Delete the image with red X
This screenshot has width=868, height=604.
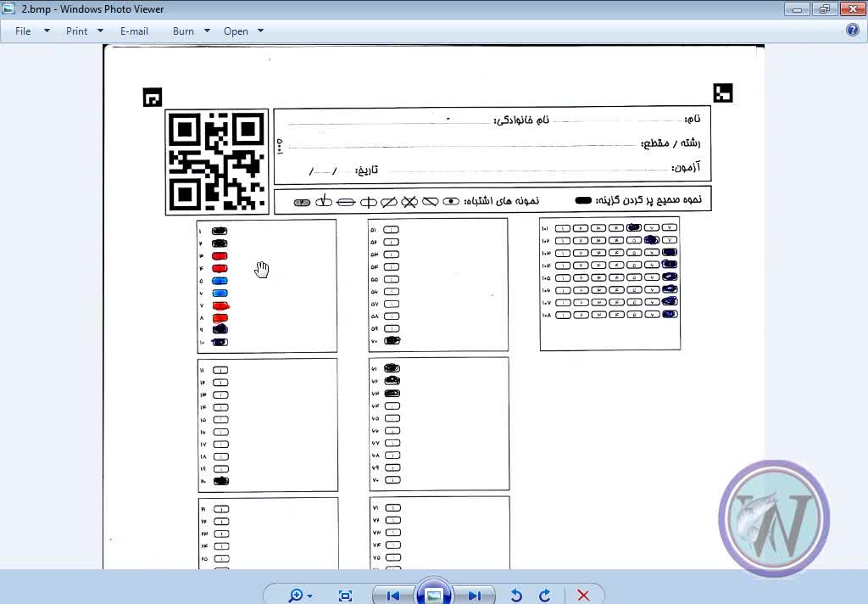pos(583,596)
